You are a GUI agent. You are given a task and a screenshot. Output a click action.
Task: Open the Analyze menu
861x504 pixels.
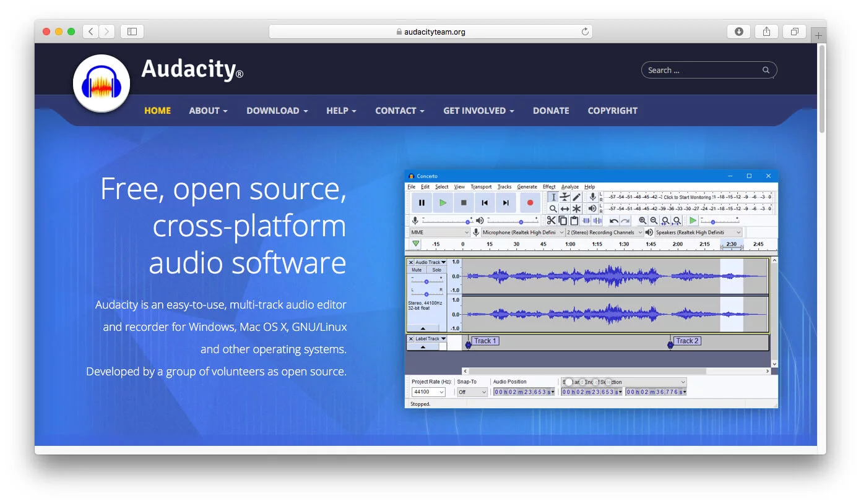click(x=570, y=187)
